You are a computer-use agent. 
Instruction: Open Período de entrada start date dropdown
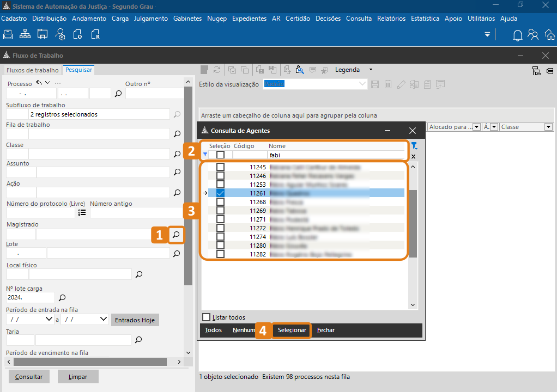pyautogui.click(x=50, y=319)
